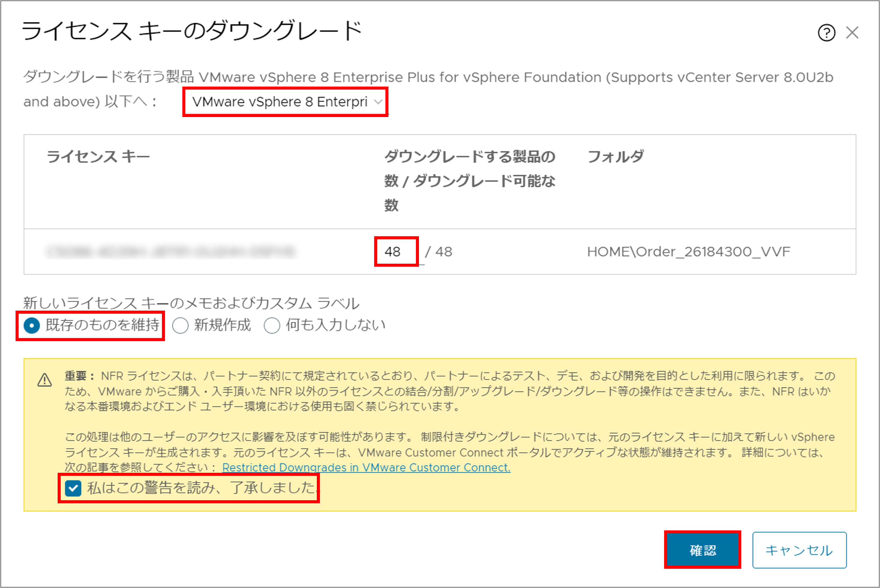The image size is (880, 588).
Task: Click the 確認 button
Action: (x=703, y=550)
